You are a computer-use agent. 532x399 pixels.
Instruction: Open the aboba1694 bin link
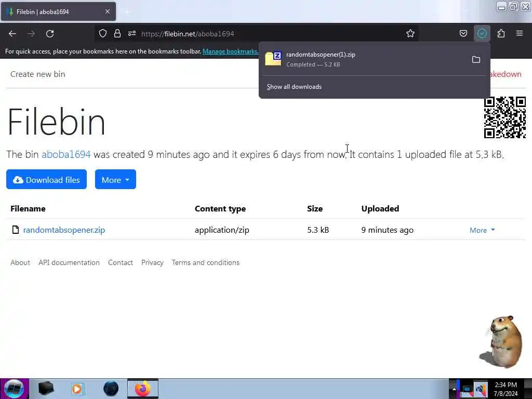[66, 154]
